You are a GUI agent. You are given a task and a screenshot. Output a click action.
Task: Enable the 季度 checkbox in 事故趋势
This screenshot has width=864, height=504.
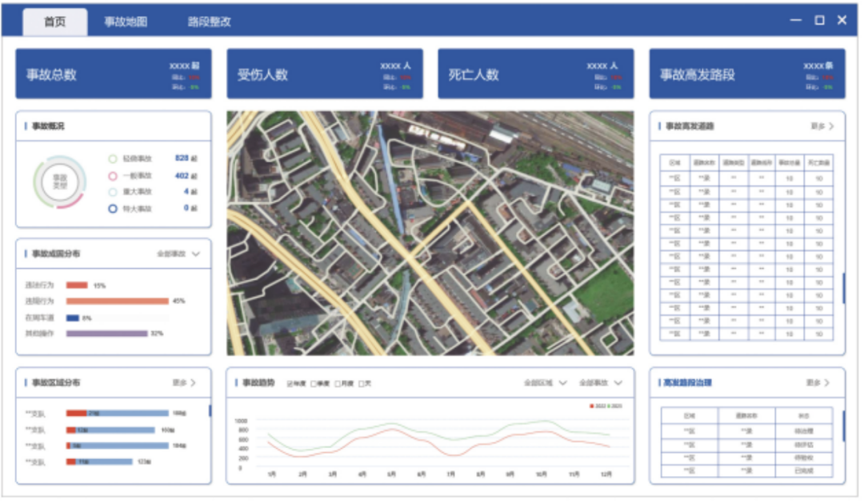pyautogui.click(x=314, y=383)
